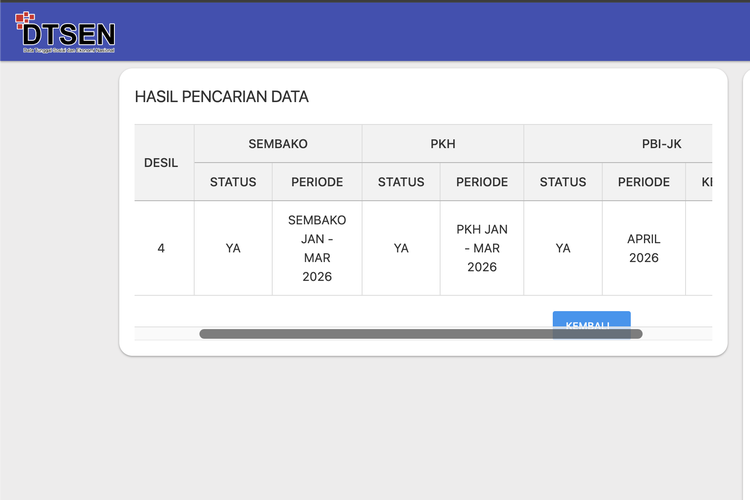750x500 pixels.
Task: Click the DESIL column header
Action: pos(164,163)
